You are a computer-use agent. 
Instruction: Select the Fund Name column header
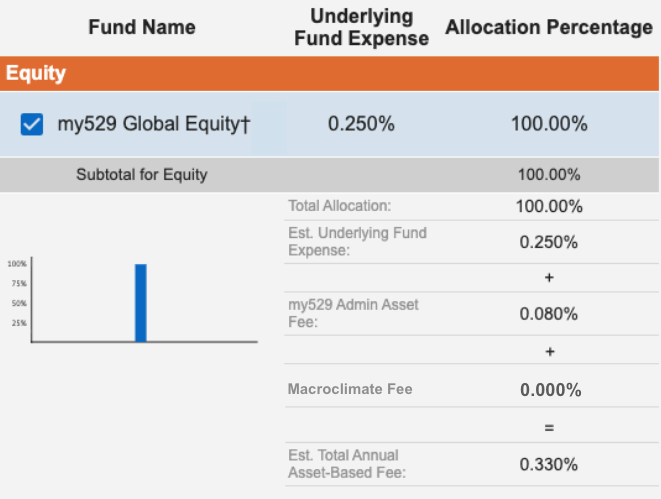coord(142,27)
